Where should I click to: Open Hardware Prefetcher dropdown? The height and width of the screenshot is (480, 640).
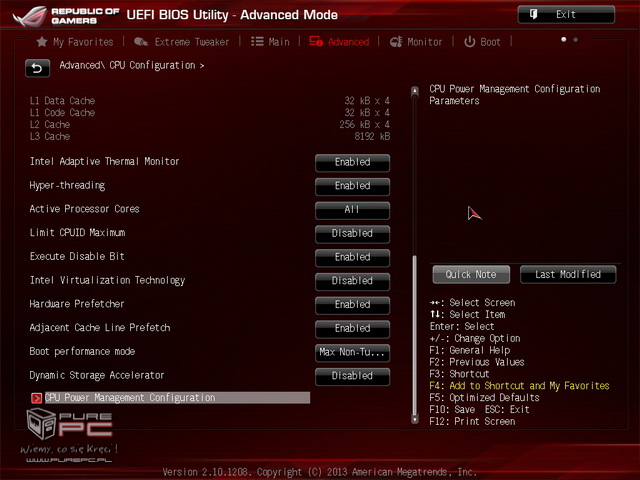(352, 304)
